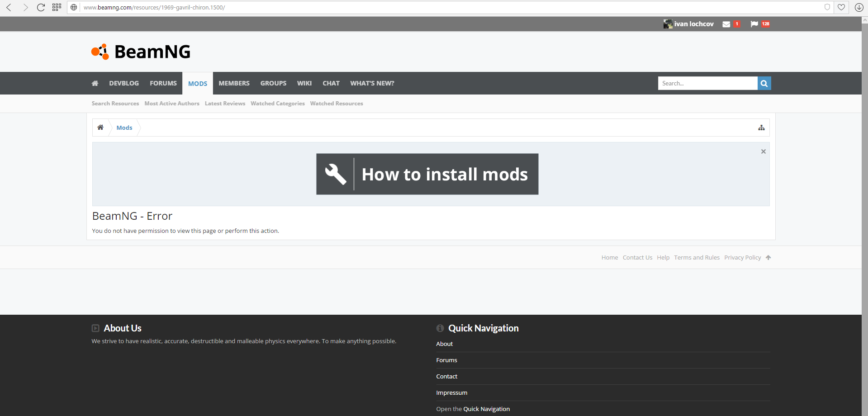Open the inbox envelope icon

tap(726, 24)
